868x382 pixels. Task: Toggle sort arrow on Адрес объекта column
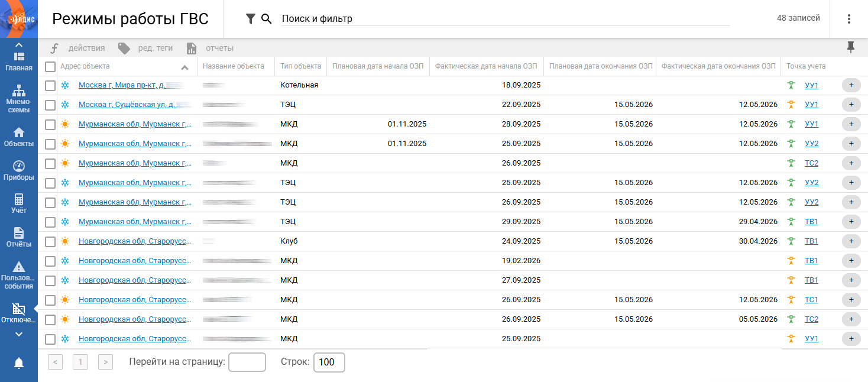pyautogui.click(x=184, y=67)
